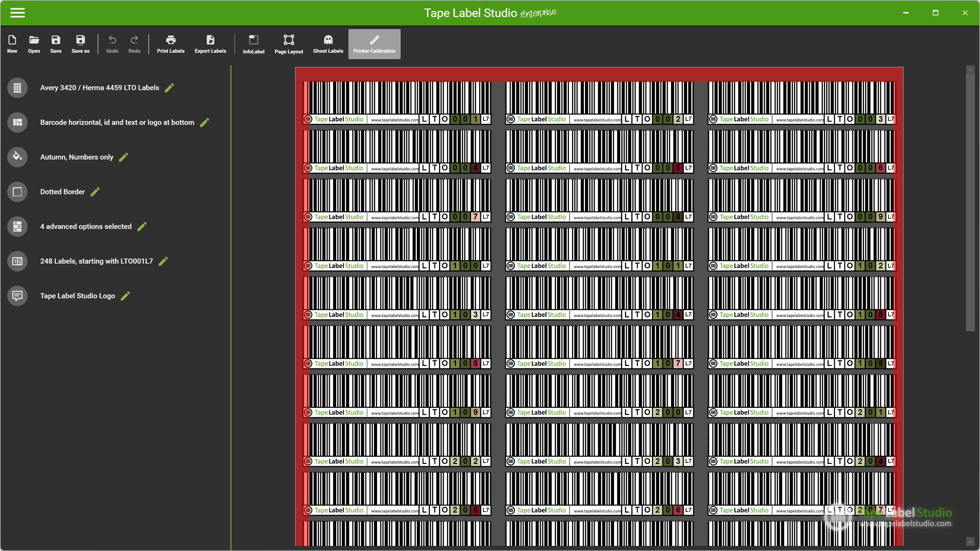
Task: Click the LTO001L7 label preview
Action: click(397, 103)
